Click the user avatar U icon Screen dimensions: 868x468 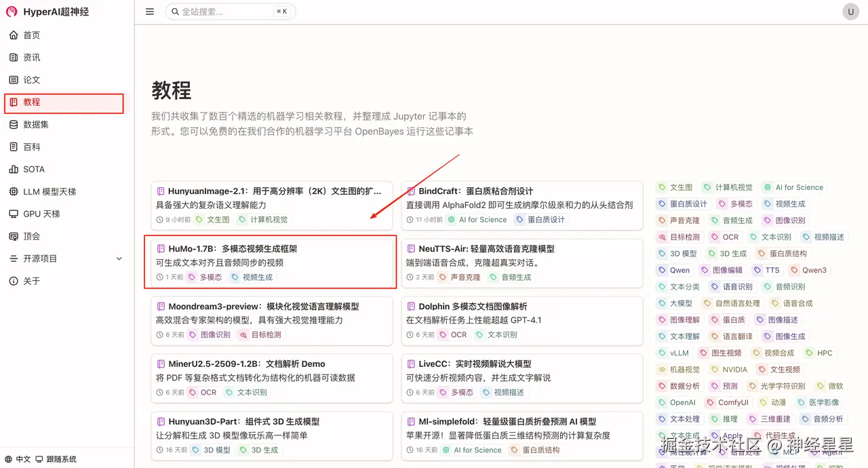(850, 12)
